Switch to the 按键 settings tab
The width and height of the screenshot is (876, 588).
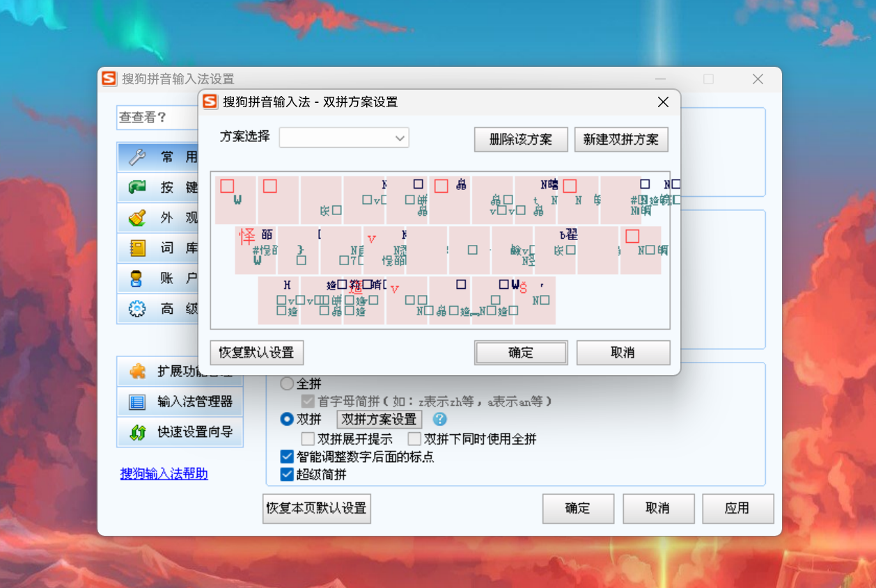click(136, 187)
